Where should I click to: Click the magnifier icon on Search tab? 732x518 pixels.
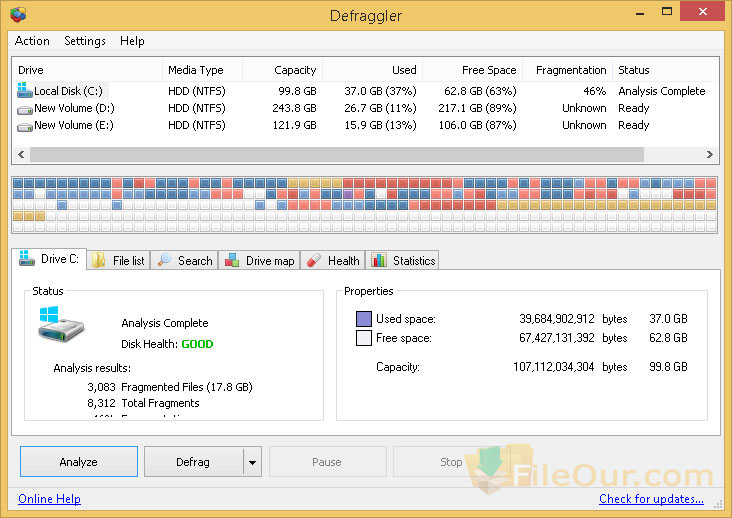point(164,260)
